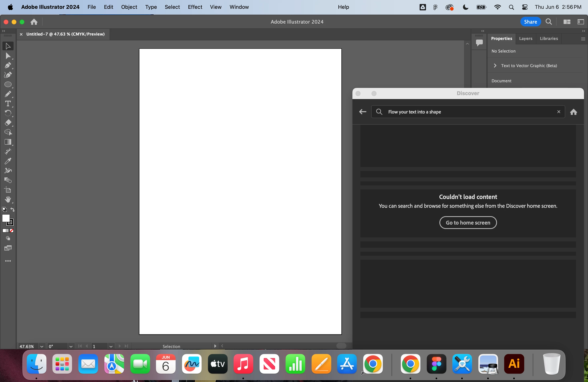Open the zoom level dropdown
This screenshot has height=382, width=588.
(42, 346)
